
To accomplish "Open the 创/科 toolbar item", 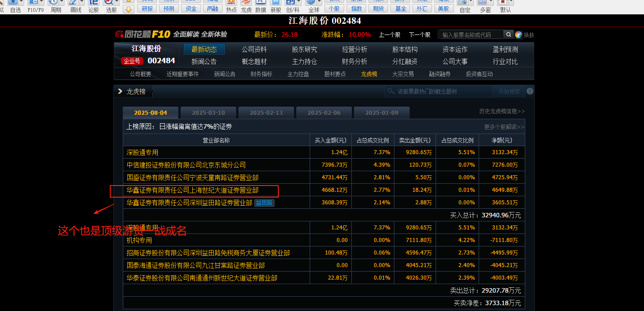I will tap(293, 6).
